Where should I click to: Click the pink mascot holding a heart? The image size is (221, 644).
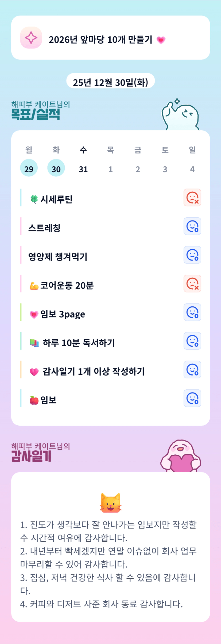[181, 456]
